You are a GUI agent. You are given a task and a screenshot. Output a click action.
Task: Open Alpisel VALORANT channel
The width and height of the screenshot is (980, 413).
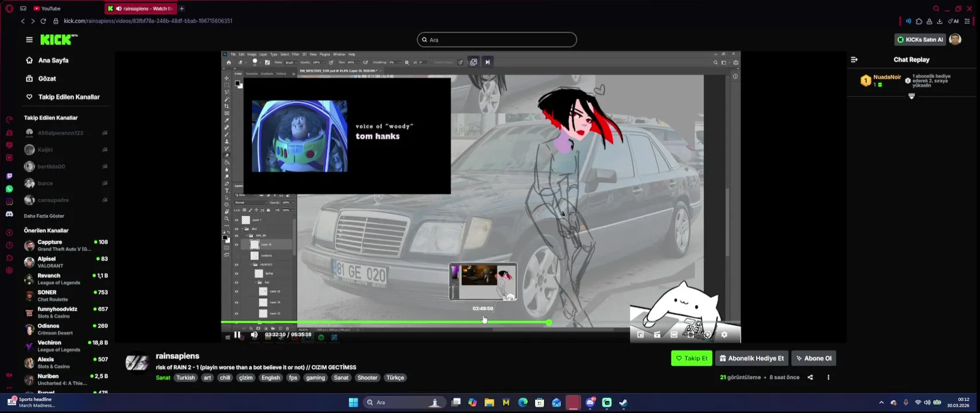tap(65, 262)
